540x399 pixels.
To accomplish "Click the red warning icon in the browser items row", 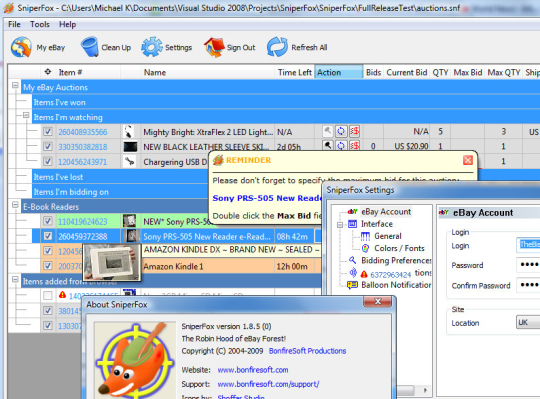I will click(x=62, y=295).
